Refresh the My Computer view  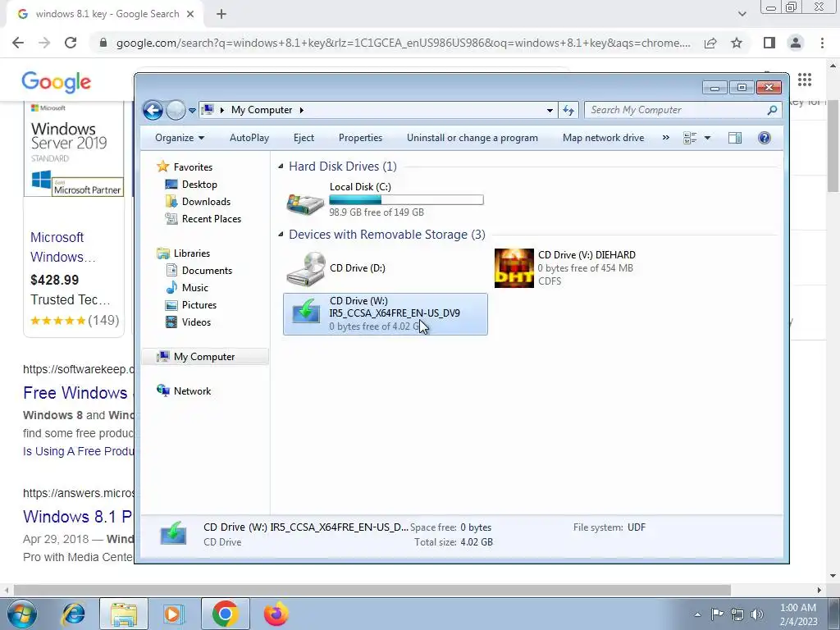tap(568, 111)
